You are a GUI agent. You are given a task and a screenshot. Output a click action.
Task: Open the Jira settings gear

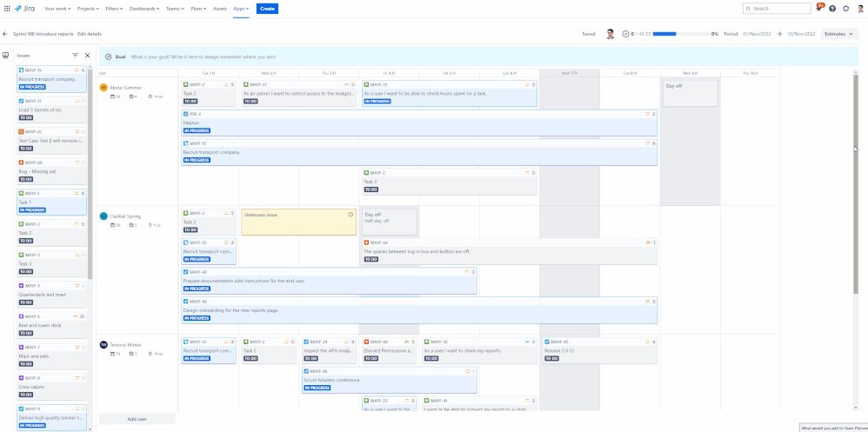coord(846,9)
